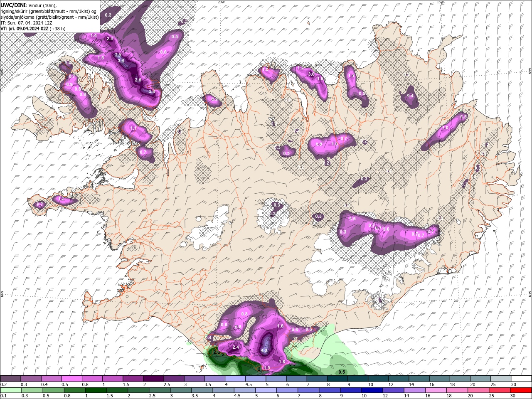The image size is (532, 399).
Task: Click the 2.8 snowfall value in the northwest
Action: pyautogui.click(x=138, y=80)
